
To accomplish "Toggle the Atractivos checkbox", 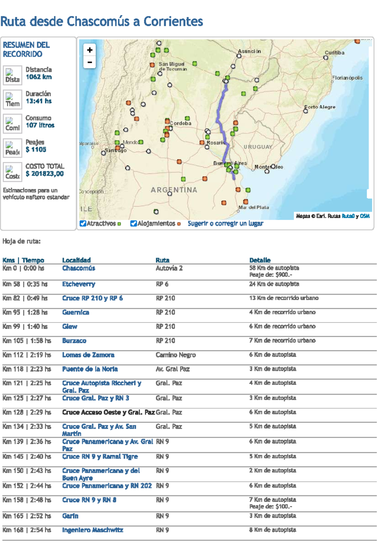I will click(83, 223).
